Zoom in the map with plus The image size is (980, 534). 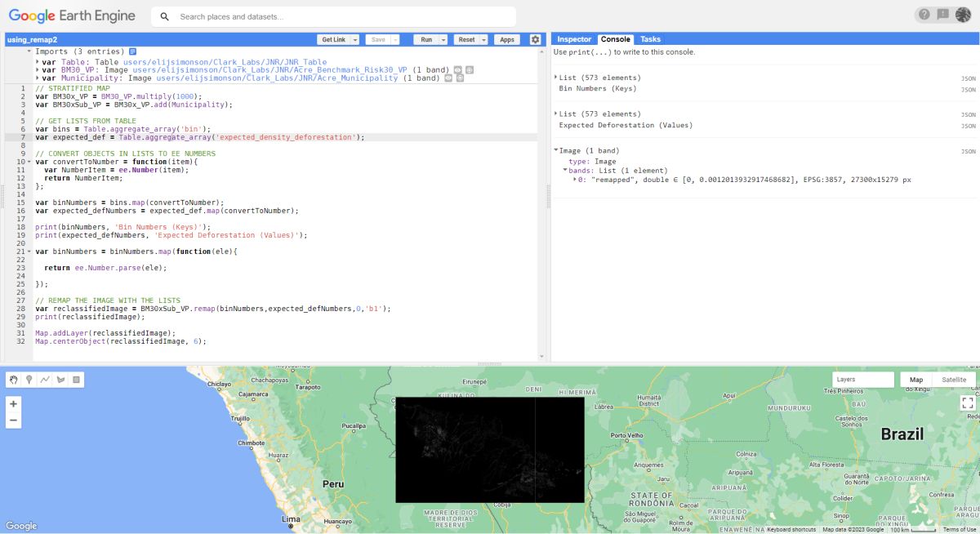13,404
